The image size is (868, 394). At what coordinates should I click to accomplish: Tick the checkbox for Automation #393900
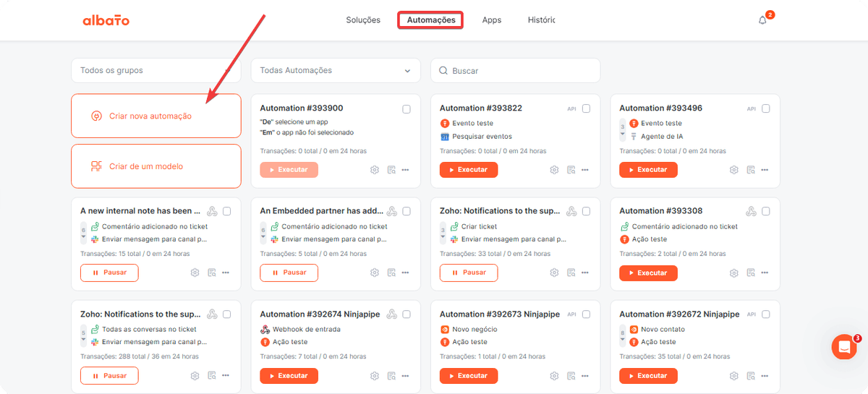(x=407, y=109)
